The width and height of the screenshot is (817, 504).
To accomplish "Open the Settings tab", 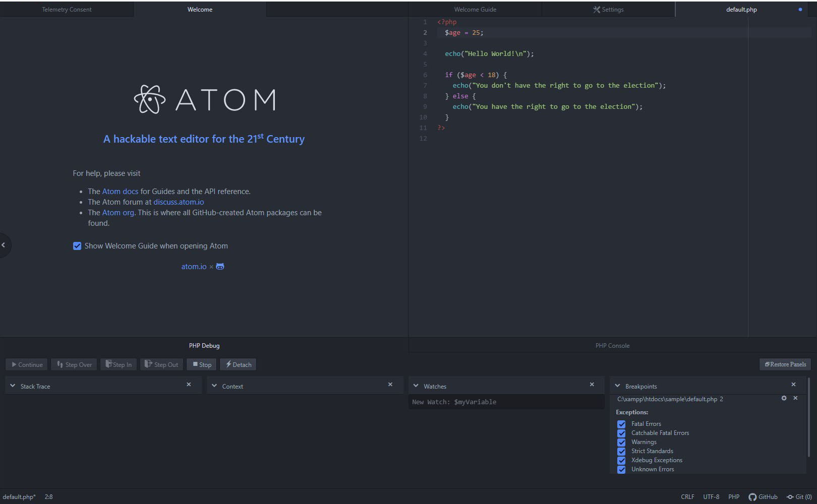I will (608, 9).
